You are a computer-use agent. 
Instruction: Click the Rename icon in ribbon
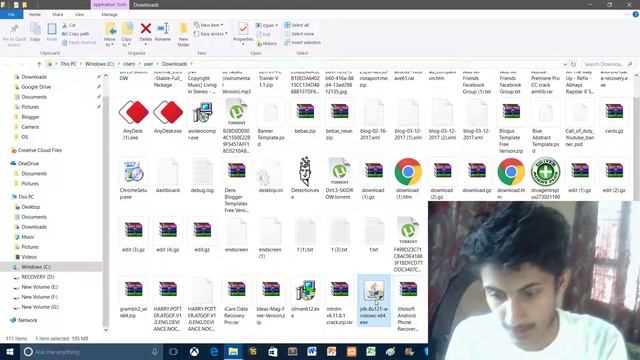(x=163, y=29)
